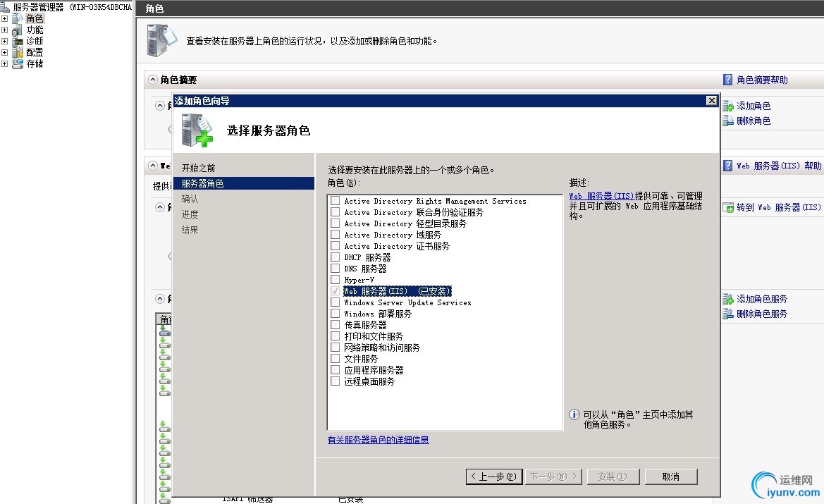Open the Web 服务器(IIS) description link
The image size is (824, 504).
tap(602, 196)
